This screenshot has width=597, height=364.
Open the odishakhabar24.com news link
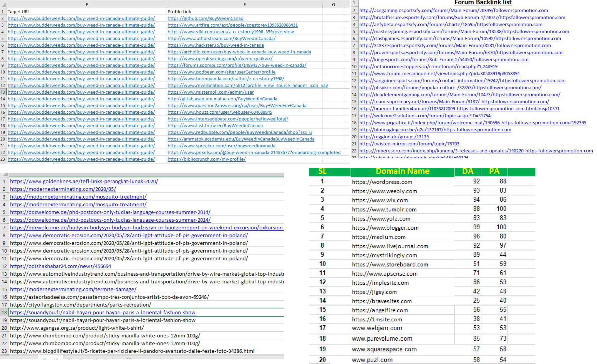(x=61, y=266)
